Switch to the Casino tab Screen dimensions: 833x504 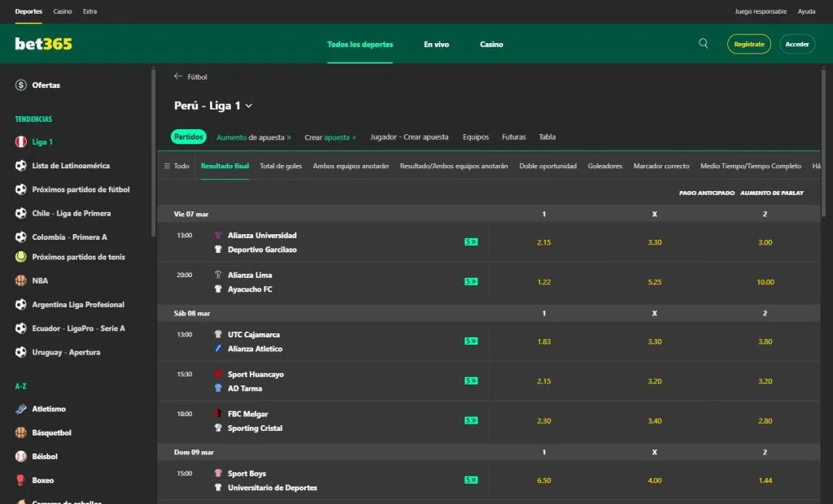tap(491, 44)
